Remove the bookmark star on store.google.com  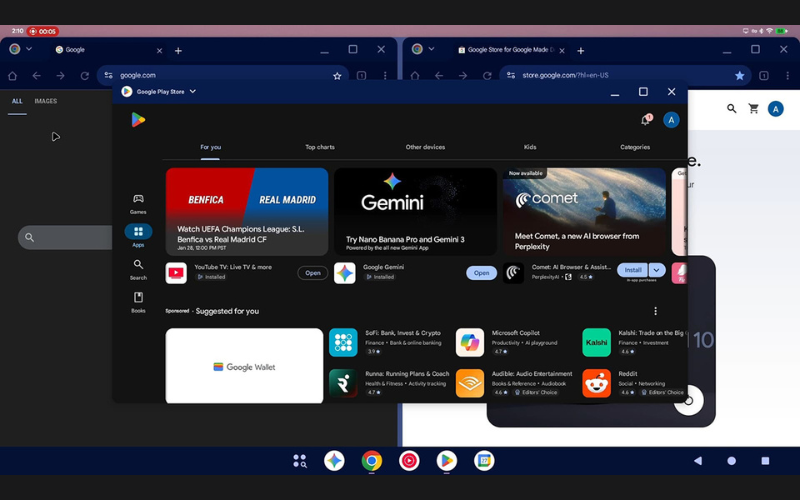(x=739, y=75)
